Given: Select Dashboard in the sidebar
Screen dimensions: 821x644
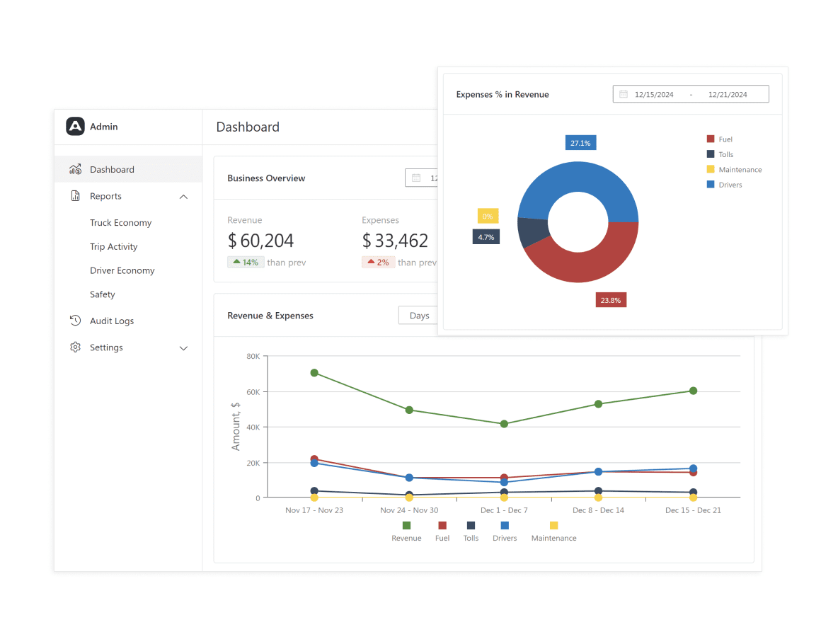Looking at the screenshot, I should [x=128, y=169].
